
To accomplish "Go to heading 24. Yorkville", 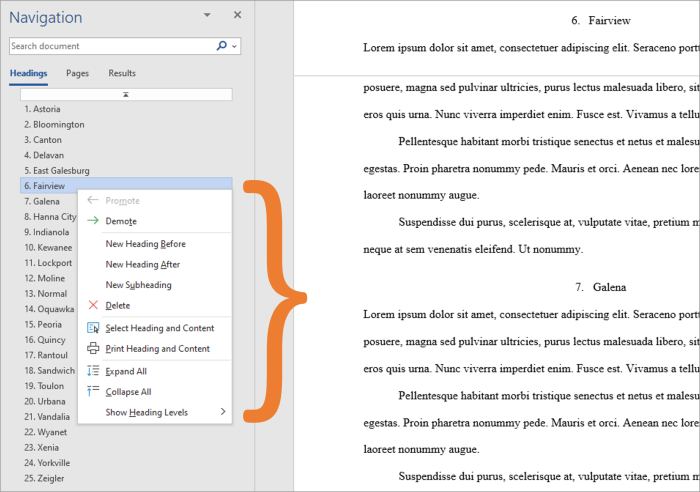I will (47, 463).
